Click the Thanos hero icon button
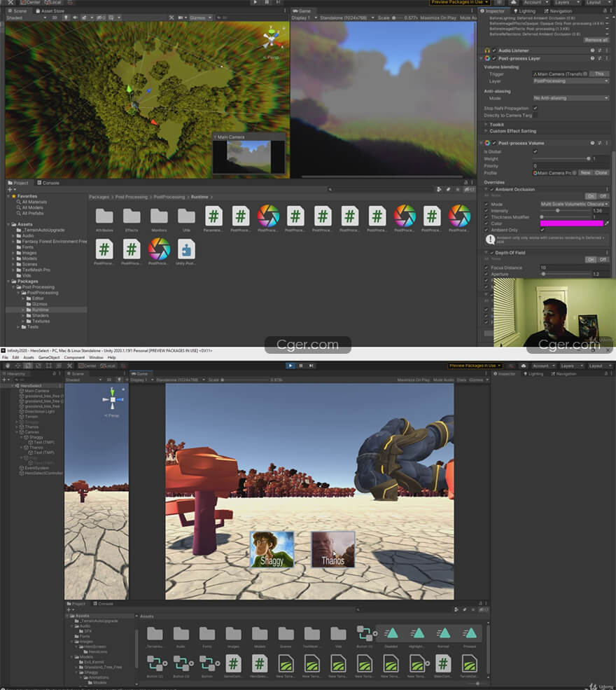 pyautogui.click(x=332, y=548)
